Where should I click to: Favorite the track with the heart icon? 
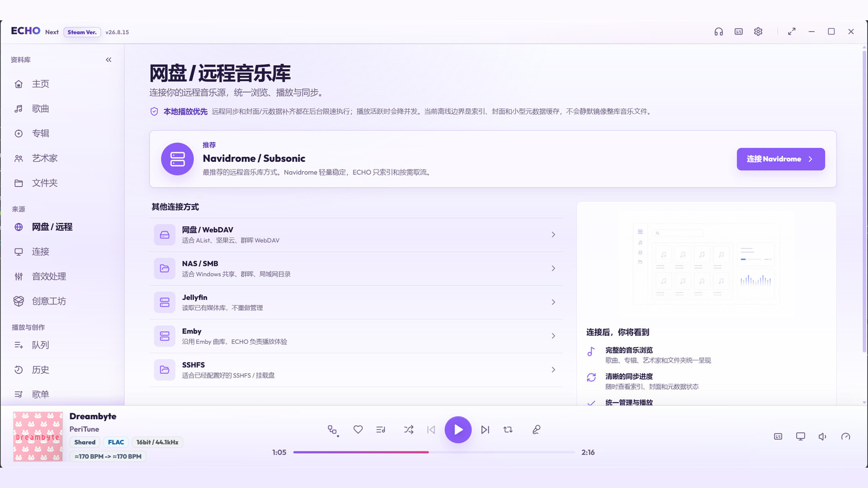click(358, 430)
